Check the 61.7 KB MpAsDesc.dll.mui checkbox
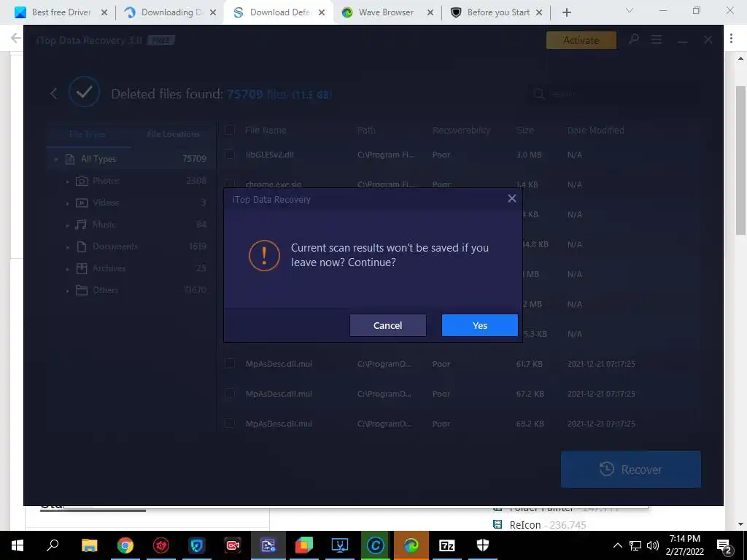The width and height of the screenshot is (747, 560). coord(230,363)
